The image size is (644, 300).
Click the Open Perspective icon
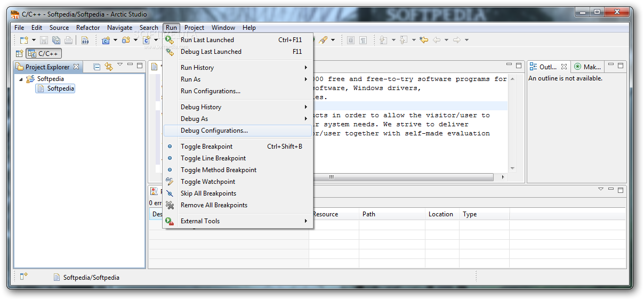[19, 53]
